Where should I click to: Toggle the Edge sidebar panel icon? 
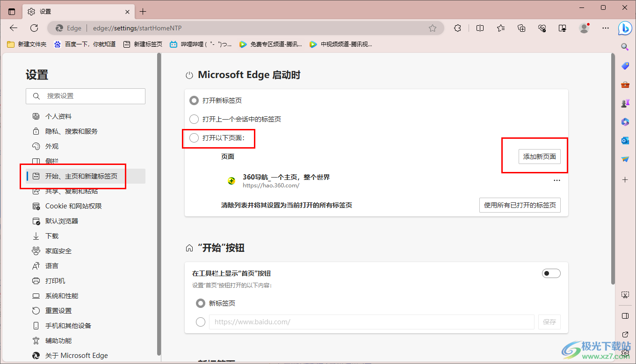[x=625, y=316]
